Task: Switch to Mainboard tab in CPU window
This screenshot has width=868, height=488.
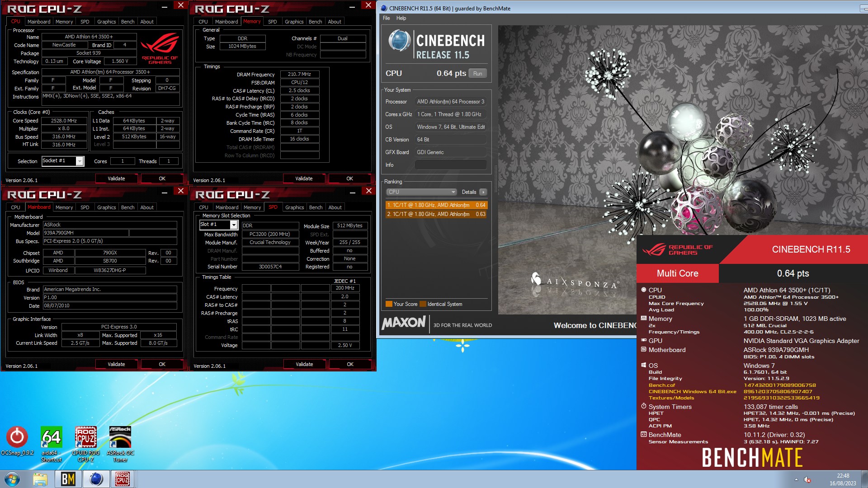Action: tap(39, 22)
